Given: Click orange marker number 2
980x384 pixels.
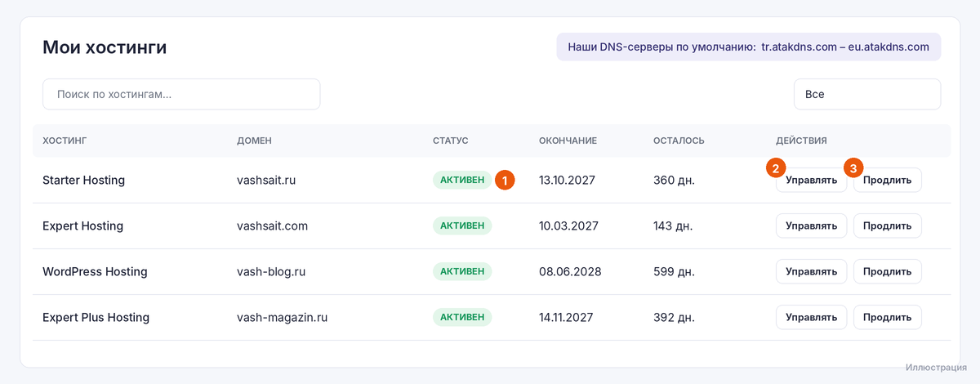Looking at the screenshot, I should point(775,167).
